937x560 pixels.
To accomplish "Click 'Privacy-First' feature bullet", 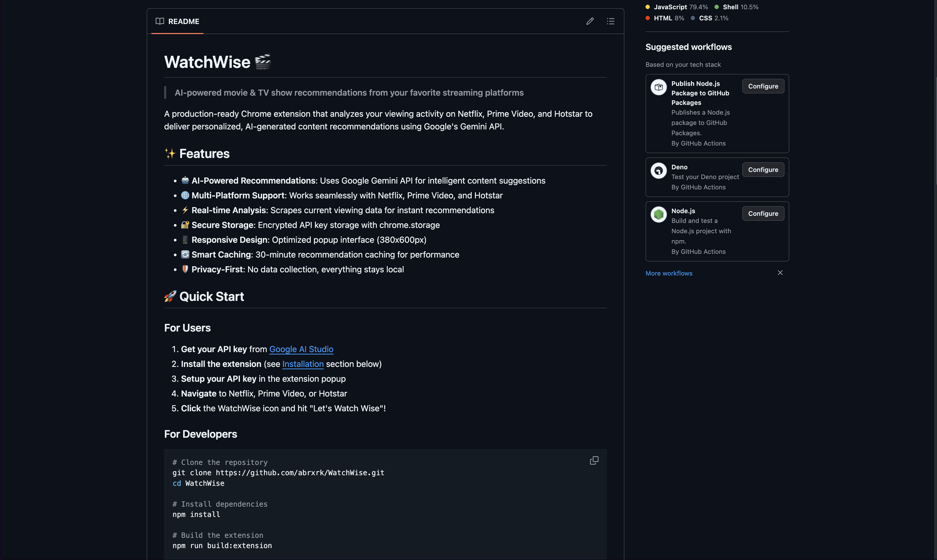I will 292,269.
